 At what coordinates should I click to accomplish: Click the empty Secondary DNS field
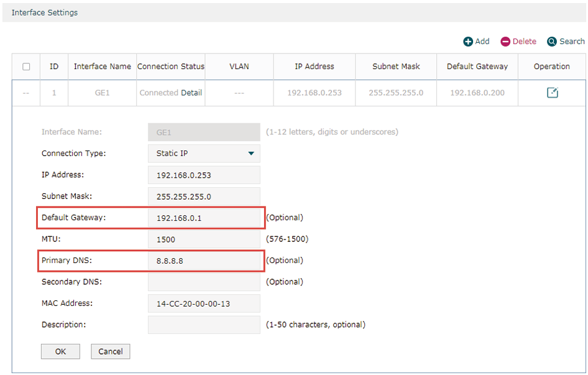click(204, 282)
